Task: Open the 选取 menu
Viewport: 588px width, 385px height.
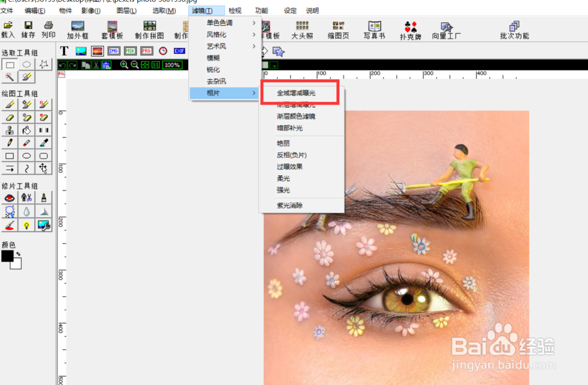Action: (164, 11)
